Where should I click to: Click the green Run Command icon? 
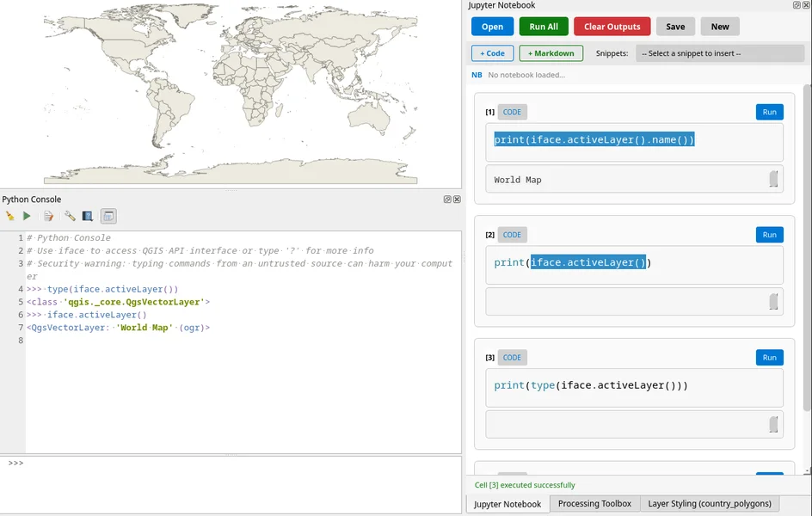[x=27, y=217]
